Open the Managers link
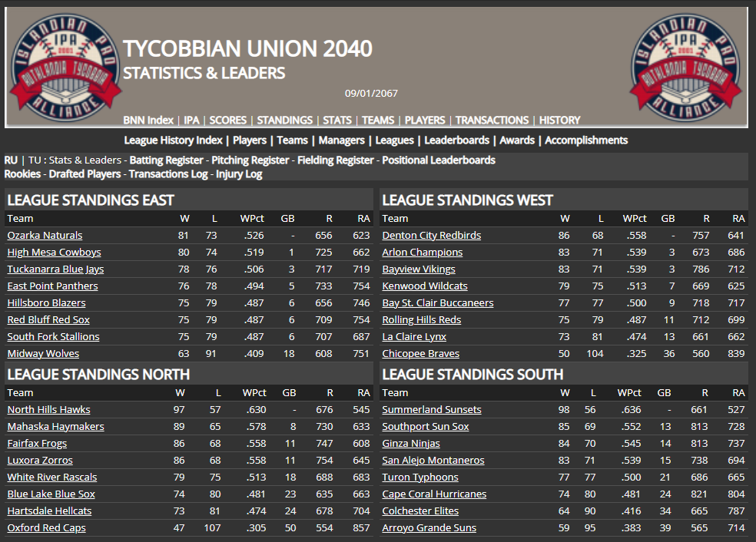 (341, 140)
